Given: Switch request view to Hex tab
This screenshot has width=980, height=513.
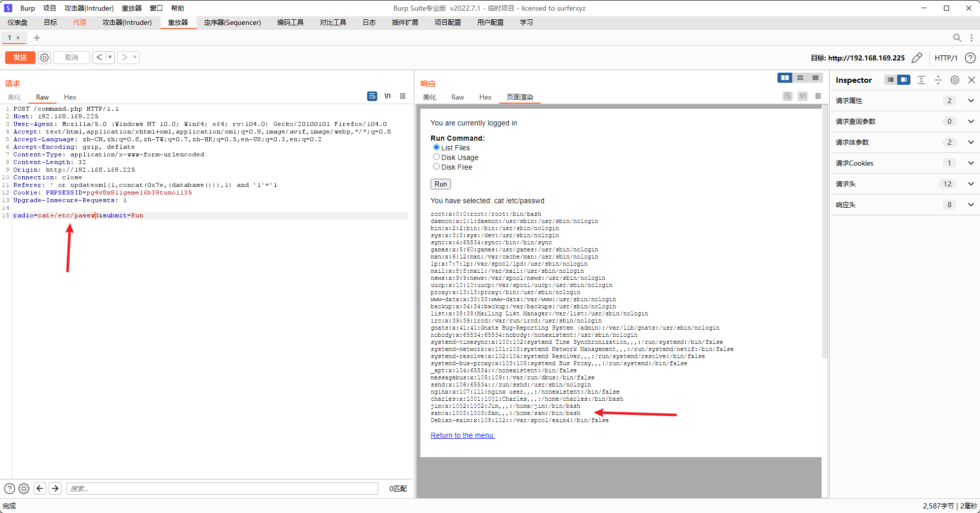Looking at the screenshot, I should tap(70, 97).
